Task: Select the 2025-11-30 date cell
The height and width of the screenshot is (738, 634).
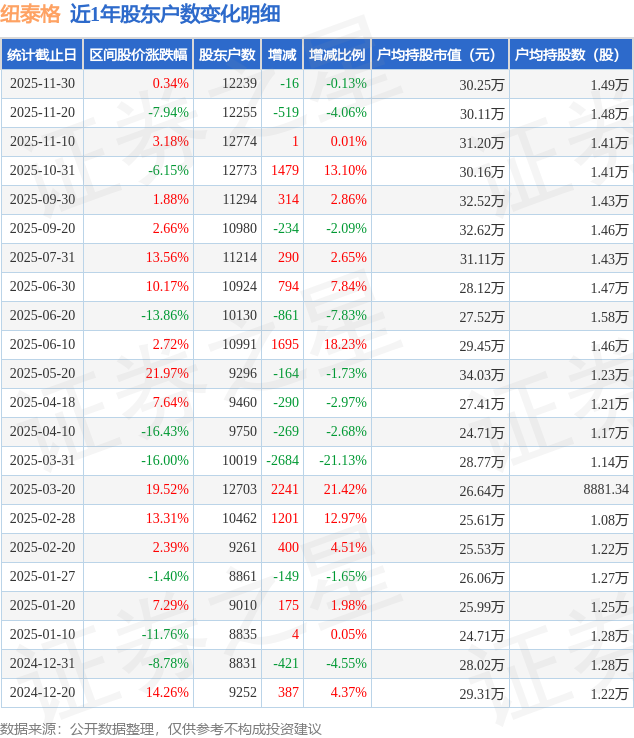Action: pos(43,84)
